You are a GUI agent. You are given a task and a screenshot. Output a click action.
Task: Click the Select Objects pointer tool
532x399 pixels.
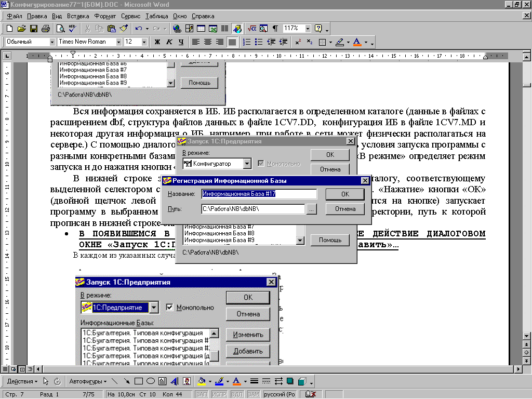(x=46, y=381)
